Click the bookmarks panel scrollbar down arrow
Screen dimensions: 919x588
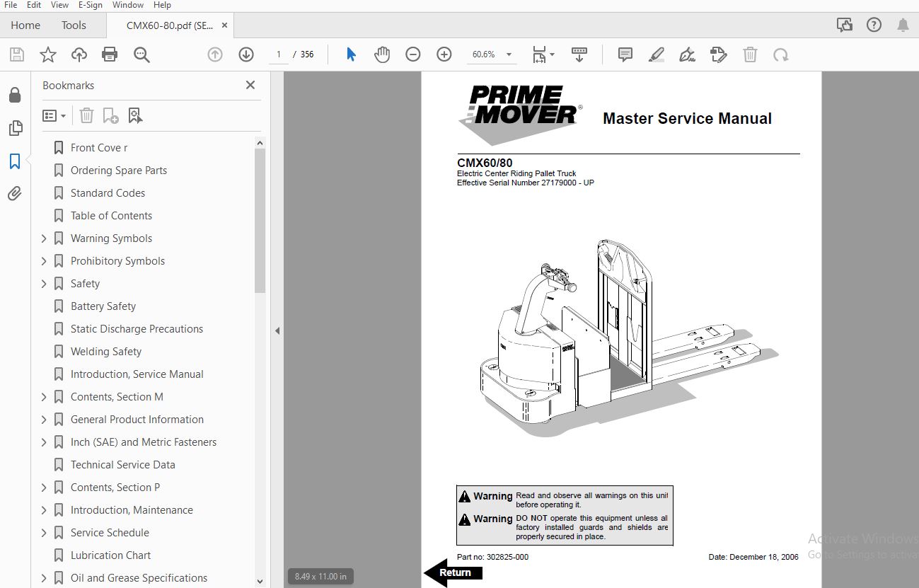(260, 581)
